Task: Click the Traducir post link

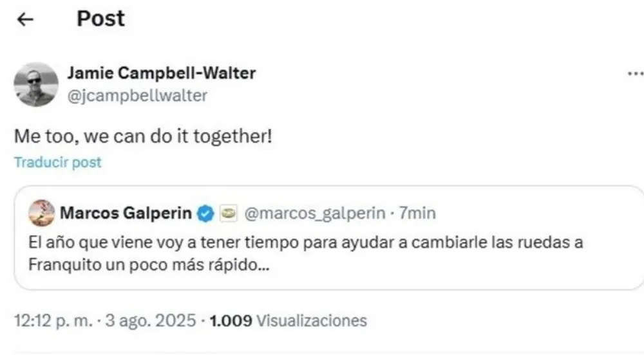Action: (x=58, y=163)
